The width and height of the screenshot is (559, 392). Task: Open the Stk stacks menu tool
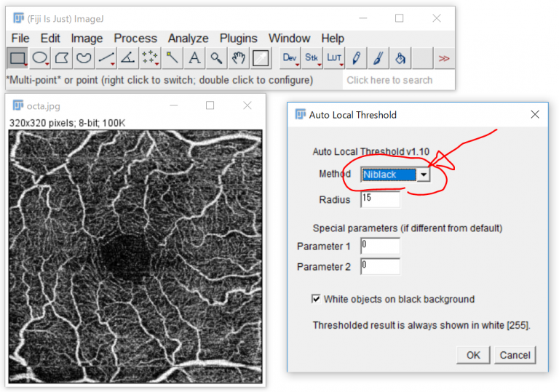pyautogui.click(x=312, y=58)
